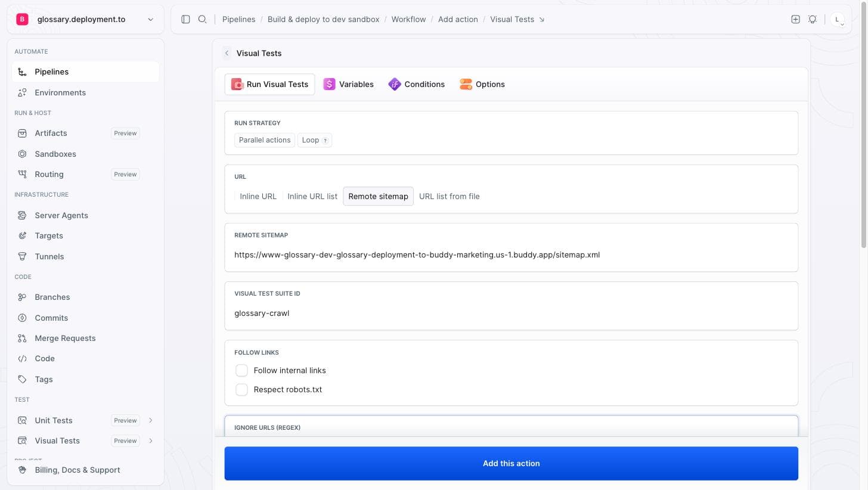
Task: Click the Code brackets icon
Action: point(22,358)
